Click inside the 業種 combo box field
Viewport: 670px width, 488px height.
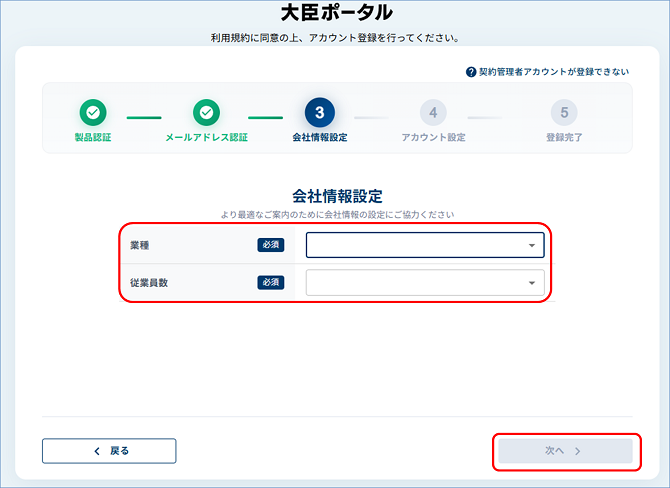coord(425,245)
